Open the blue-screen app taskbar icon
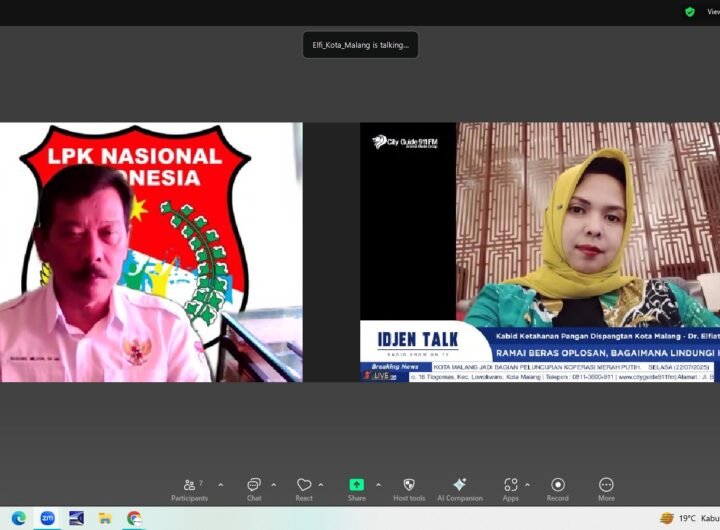 click(76, 519)
